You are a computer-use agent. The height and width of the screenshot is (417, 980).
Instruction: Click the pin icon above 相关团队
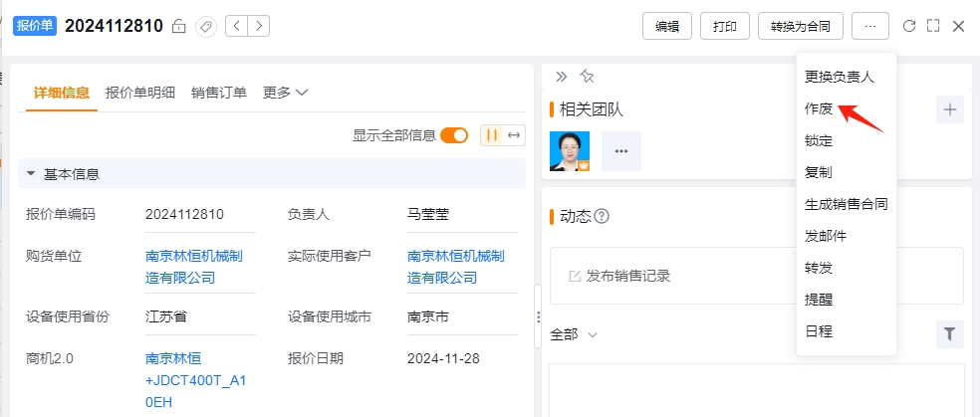587,77
